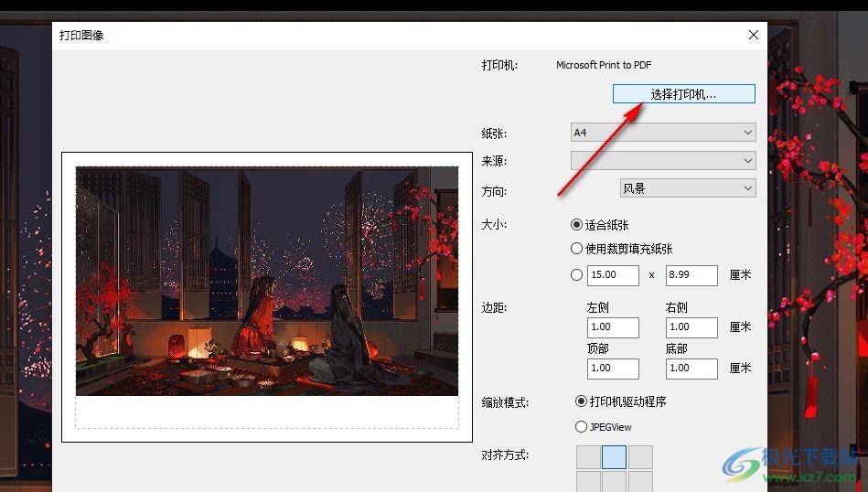Click the height field showing 8.99
The height and width of the screenshot is (492, 868).
(x=691, y=275)
